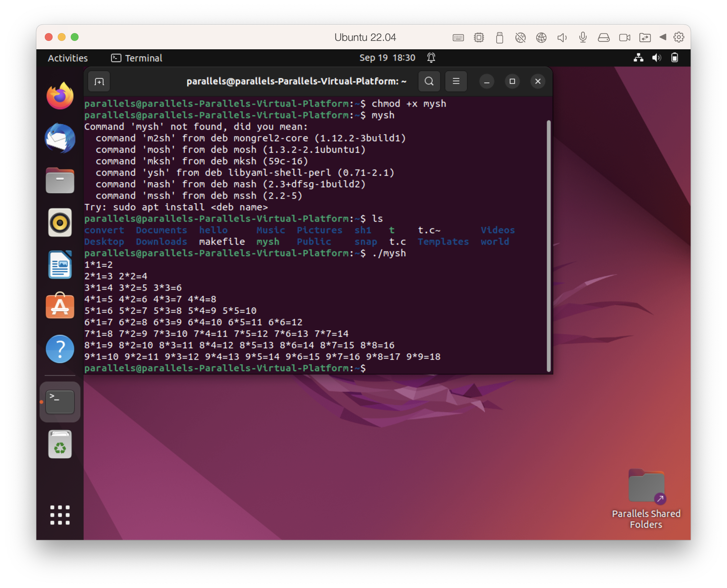
Task: Open Parallels settings gear
Action: tap(679, 37)
